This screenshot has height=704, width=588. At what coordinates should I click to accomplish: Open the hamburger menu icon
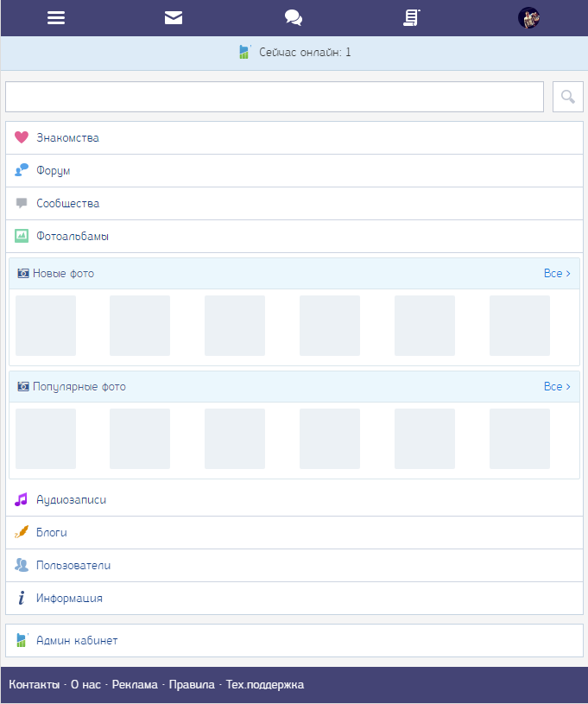click(56, 17)
